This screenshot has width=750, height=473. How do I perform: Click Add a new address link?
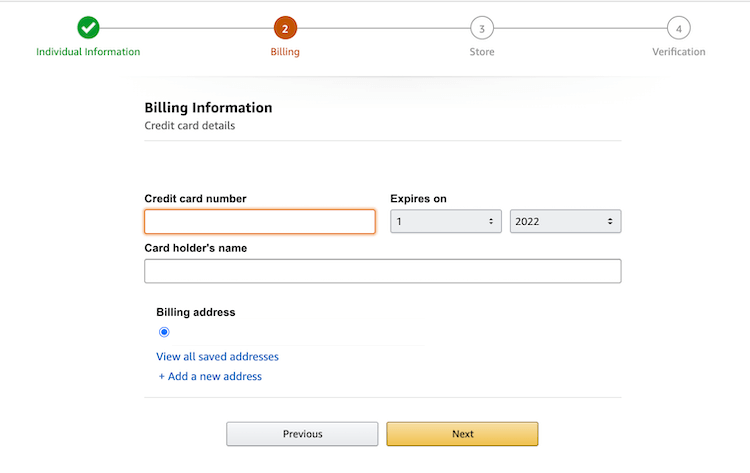(x=210, y=377)
